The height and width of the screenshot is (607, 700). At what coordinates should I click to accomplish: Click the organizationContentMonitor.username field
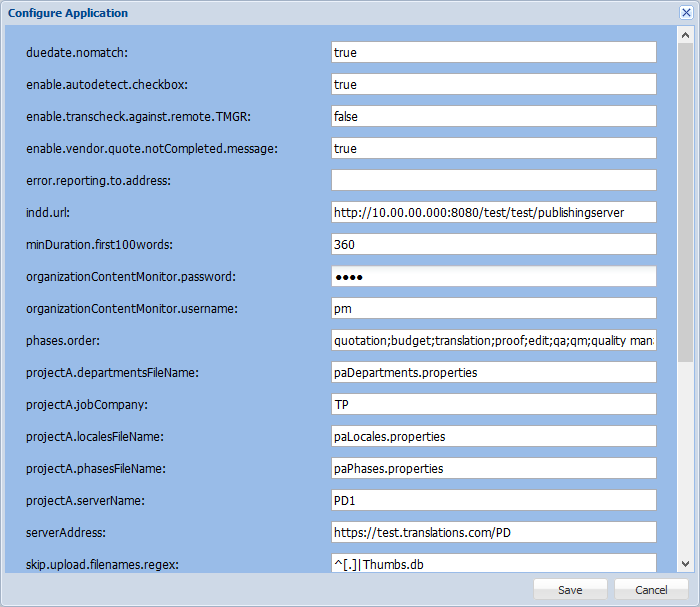pos(493,308)
